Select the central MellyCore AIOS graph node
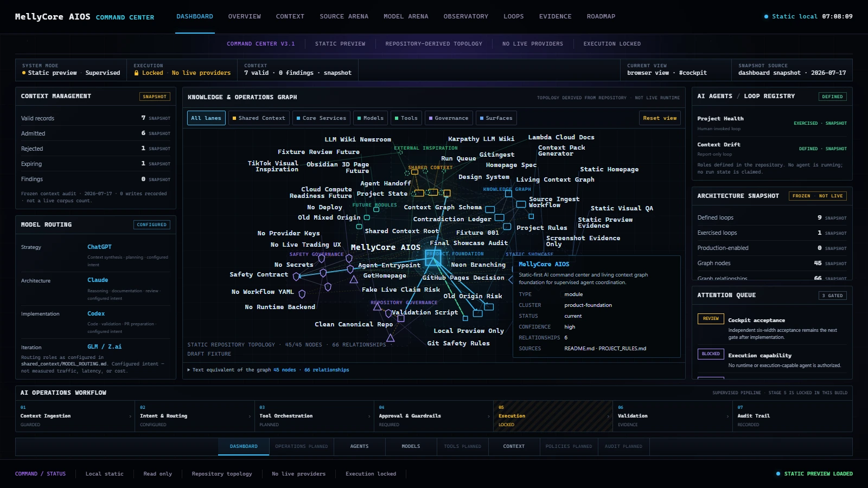The height and width of the screenshot is (488, 868). (433, 257)
